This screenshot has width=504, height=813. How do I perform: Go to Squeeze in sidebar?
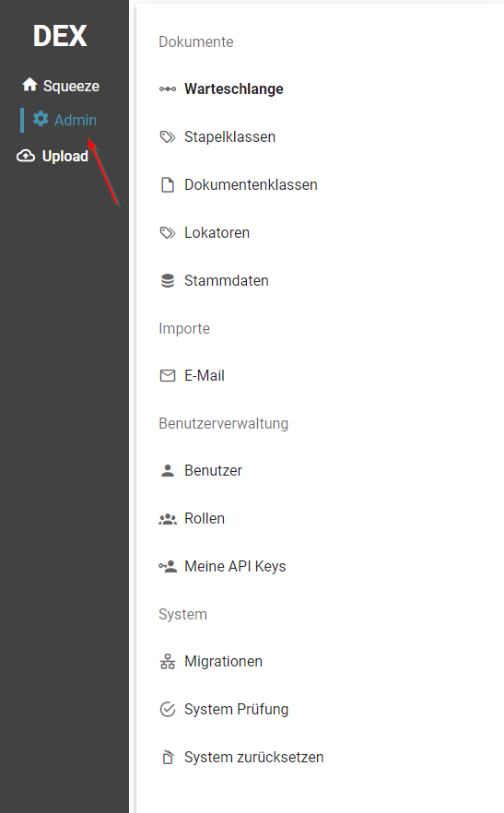coord(71,86)
